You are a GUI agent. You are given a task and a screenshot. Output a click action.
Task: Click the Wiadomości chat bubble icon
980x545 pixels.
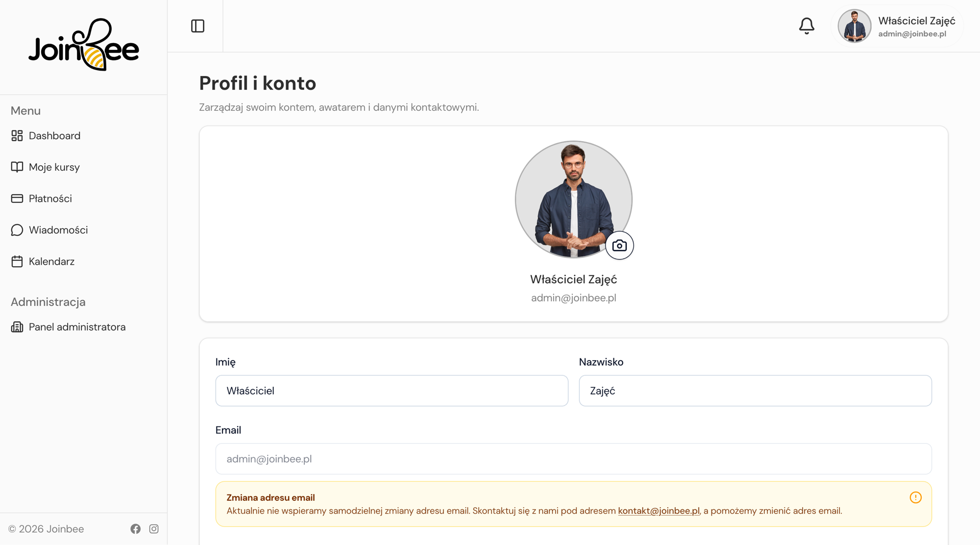tap(17, 230)
